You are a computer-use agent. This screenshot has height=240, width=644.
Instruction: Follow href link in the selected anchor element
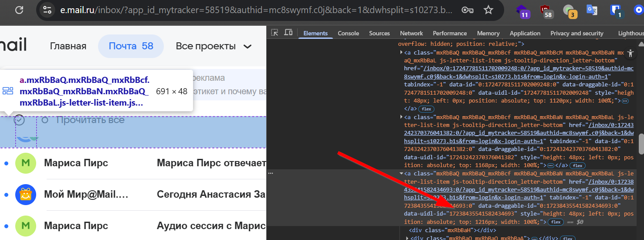(519, 190)
